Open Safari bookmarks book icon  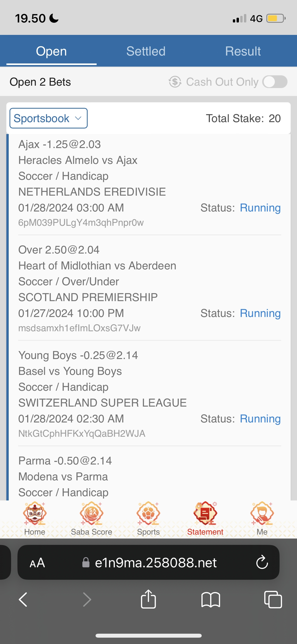click(x=210, y=599)
